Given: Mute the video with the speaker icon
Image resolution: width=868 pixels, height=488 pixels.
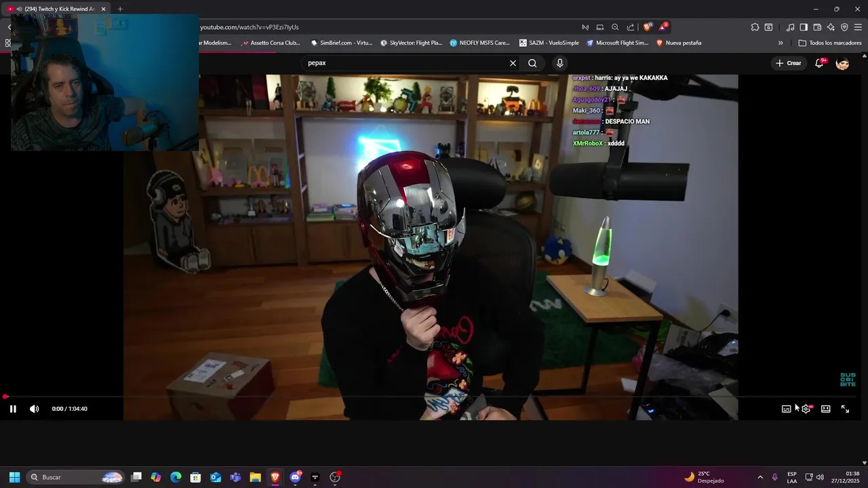Looking at the screenshot, I should point(35,409).
